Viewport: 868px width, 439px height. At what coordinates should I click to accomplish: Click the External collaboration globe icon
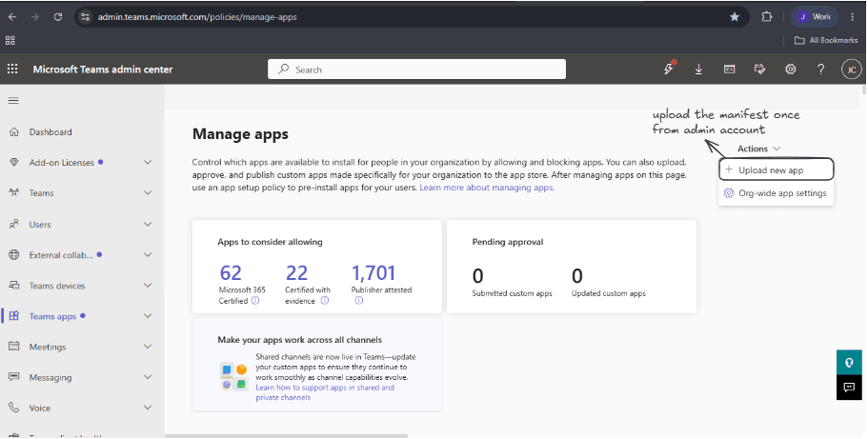tap(14, 254)
